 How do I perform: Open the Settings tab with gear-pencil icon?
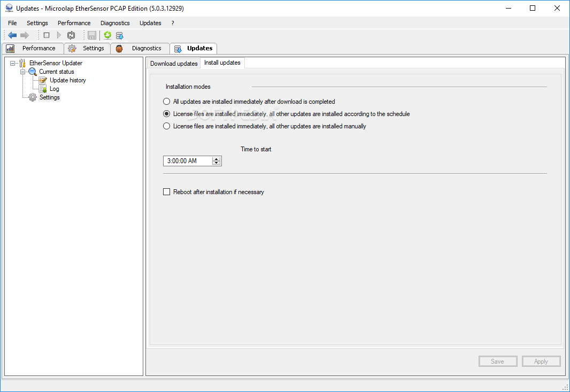pos(87,48)
